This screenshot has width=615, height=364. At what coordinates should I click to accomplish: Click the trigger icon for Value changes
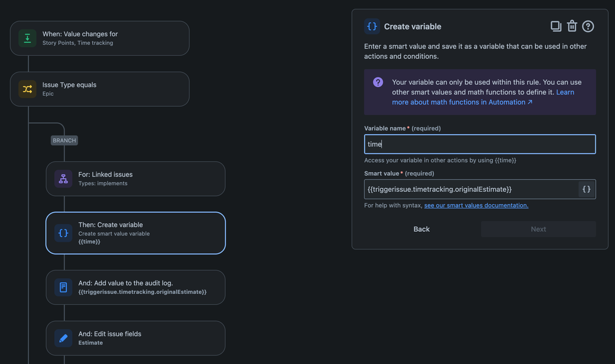[x=28, y=38]
